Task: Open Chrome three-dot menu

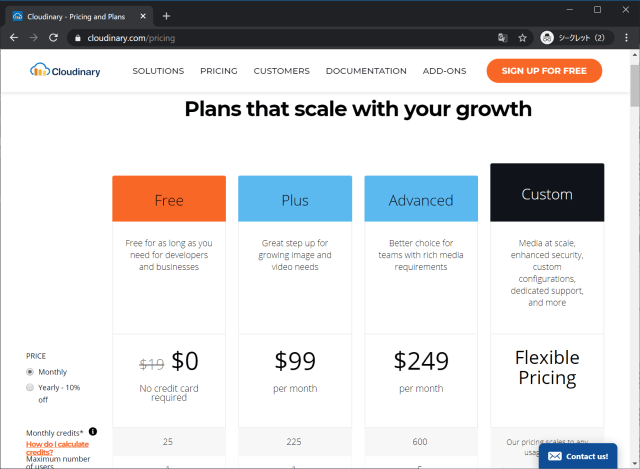Action: pos(627,38)
